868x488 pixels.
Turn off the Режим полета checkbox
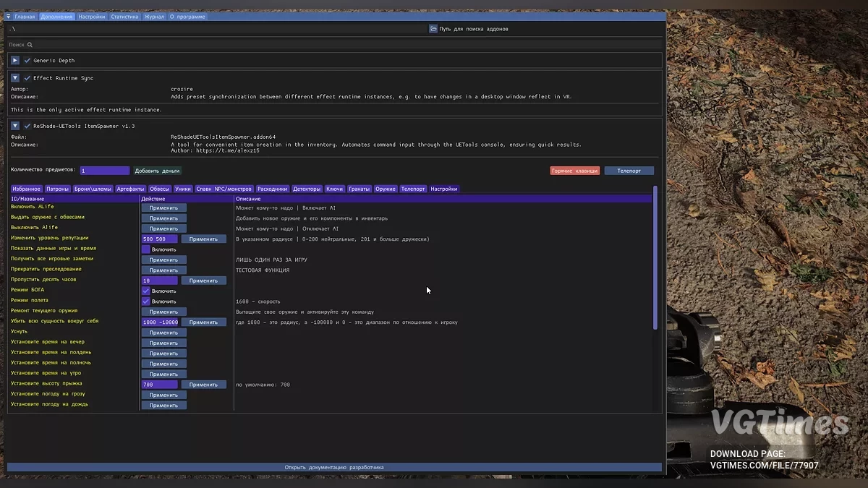click(x=145, y=301)
